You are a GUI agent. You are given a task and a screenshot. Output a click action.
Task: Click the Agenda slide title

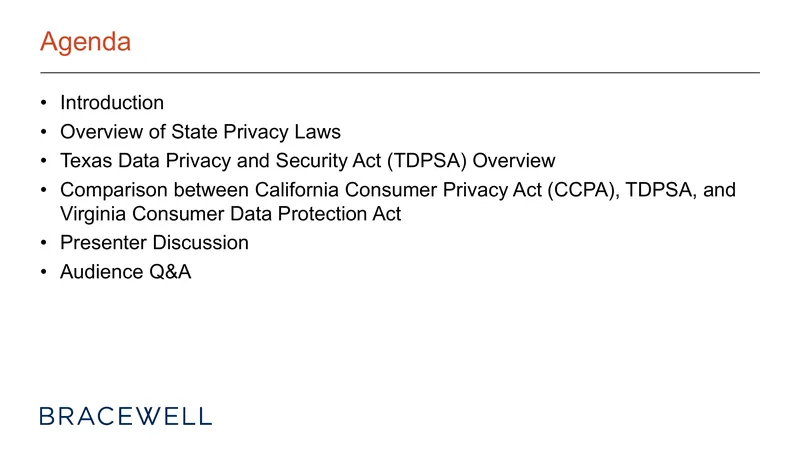(x=85, y=42)
